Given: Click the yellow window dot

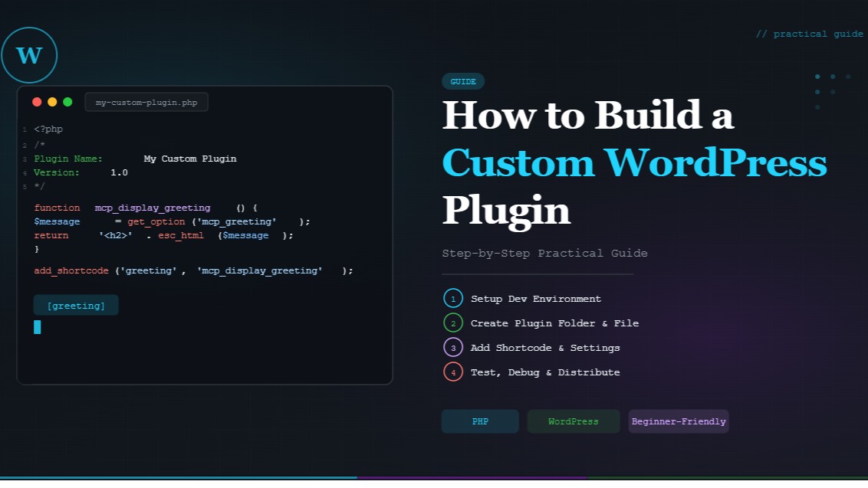Looking at the screenshot, I should (52, 102).
